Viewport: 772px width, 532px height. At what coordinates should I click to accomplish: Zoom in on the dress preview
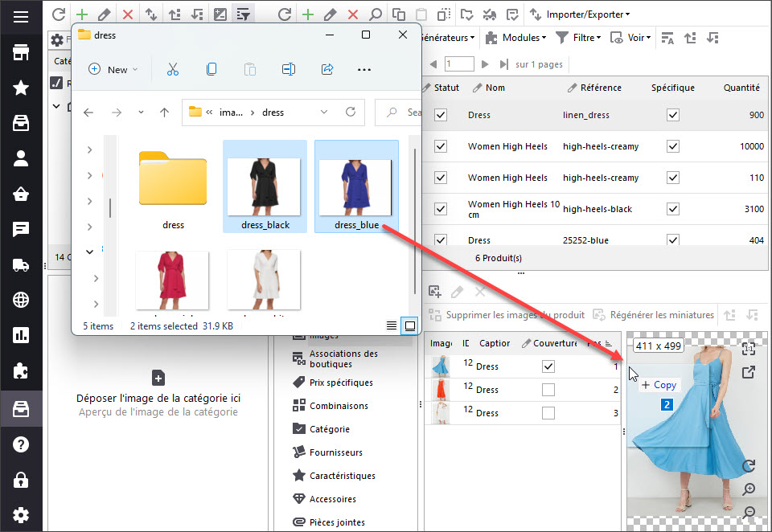click(749, 489)
